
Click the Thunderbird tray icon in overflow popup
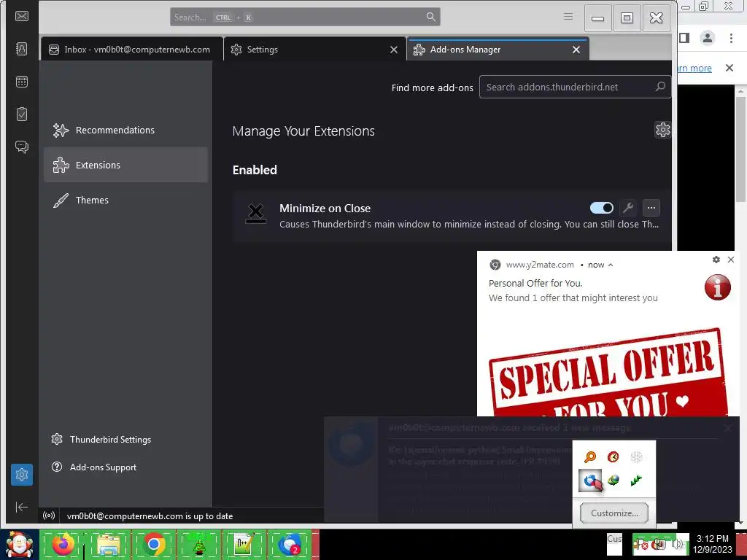tap(590, 481)
